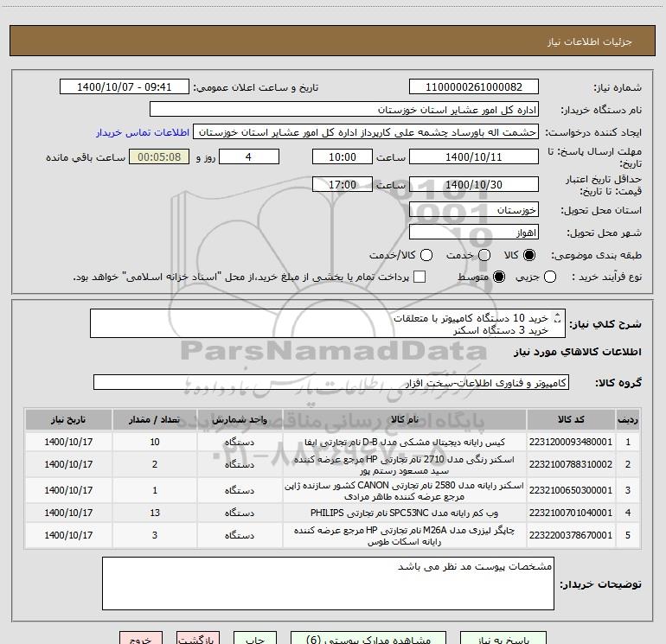Click the خروج exit button

141,639
